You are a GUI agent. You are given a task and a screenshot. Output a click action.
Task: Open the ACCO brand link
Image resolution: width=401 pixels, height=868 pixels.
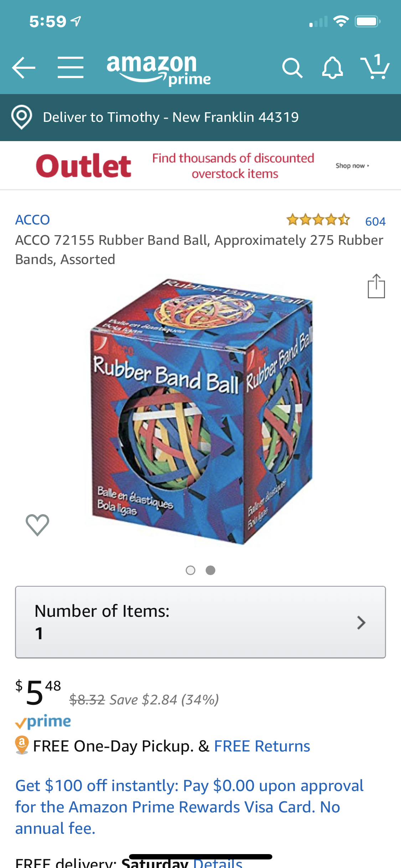click(x=32, y=220)
